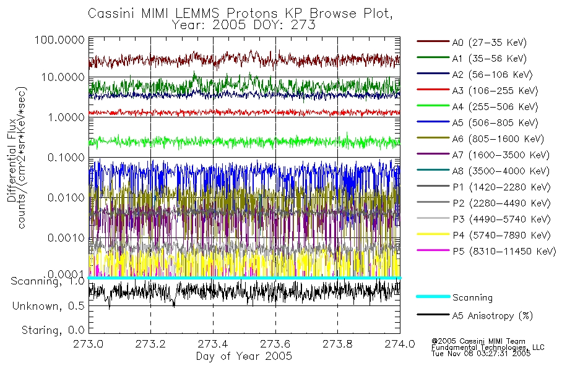Click the blue A5 legend line
The image size is (588, 371).
pyautogui.click(x=433, y=122)
